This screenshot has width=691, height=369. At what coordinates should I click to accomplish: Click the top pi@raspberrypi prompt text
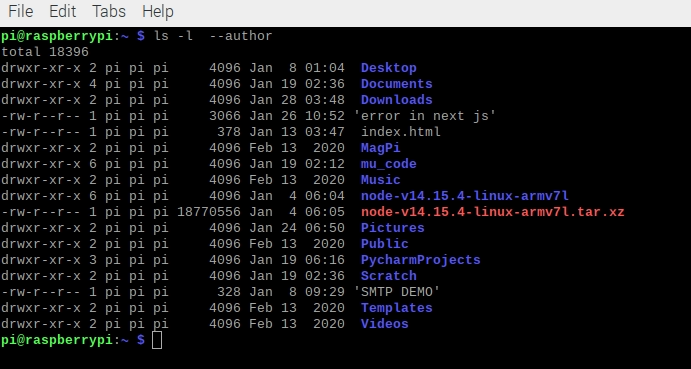point(57,36)
